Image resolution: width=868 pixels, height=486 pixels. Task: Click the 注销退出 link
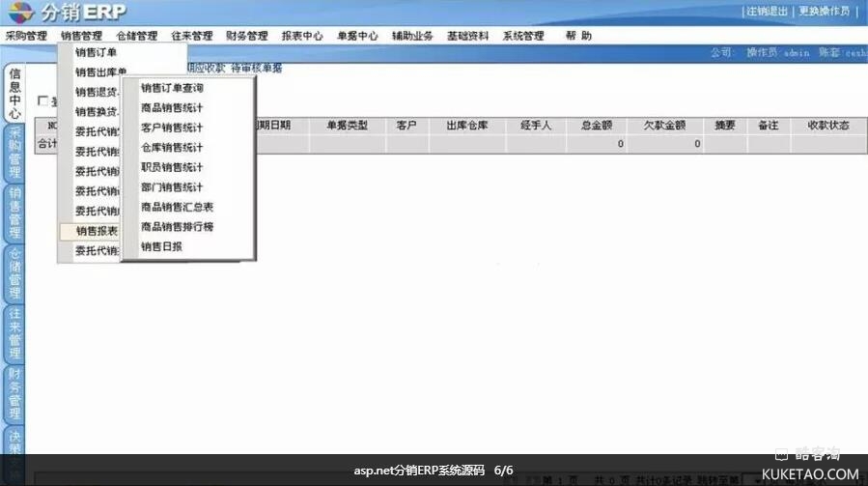click(767, 11)
